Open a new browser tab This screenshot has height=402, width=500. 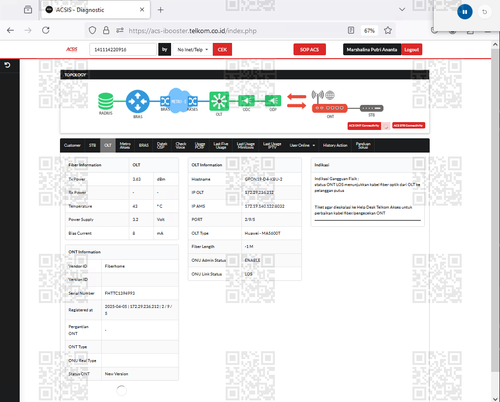[x=160, y=10]
